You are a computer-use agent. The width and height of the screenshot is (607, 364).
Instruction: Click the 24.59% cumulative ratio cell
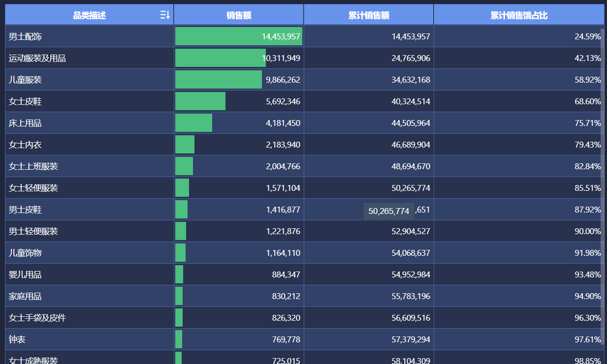(587, 36)
